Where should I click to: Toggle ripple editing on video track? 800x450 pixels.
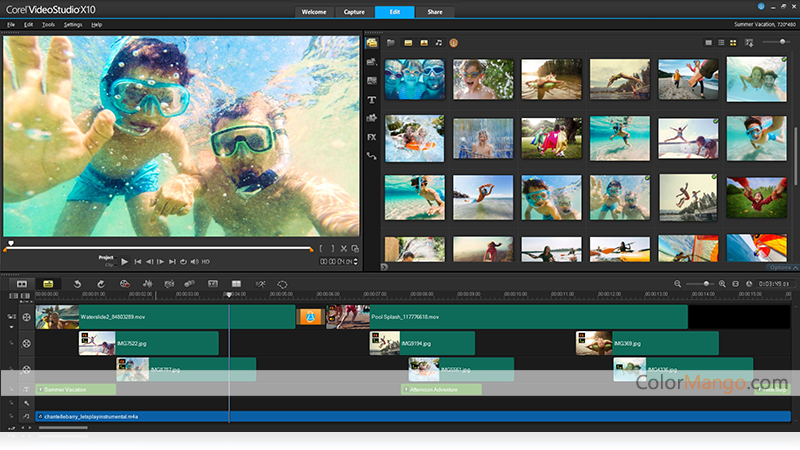pyautogui.click(x=11, y=317)
